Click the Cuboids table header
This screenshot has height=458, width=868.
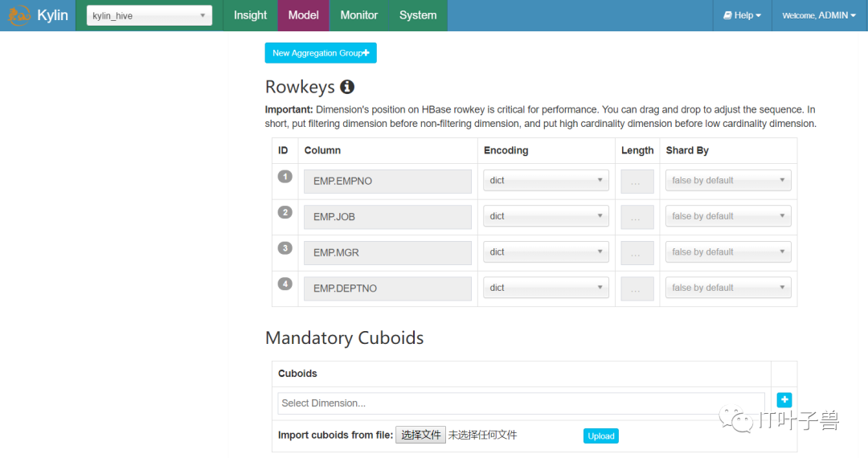(x=297, y=374)
